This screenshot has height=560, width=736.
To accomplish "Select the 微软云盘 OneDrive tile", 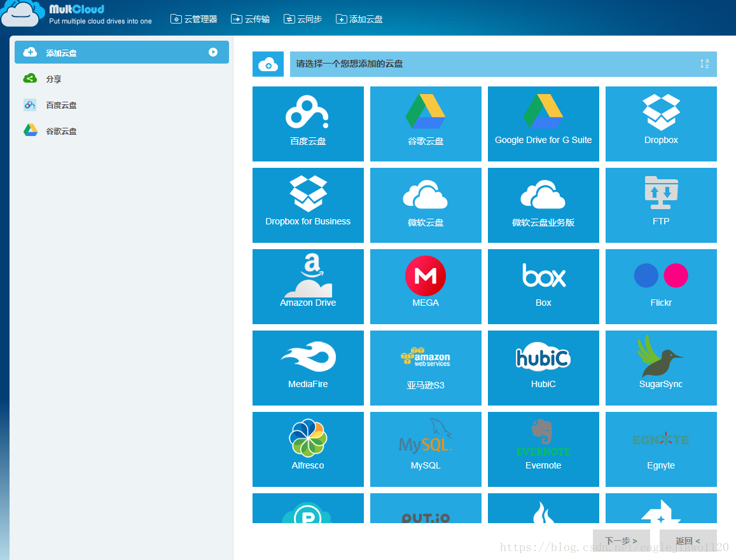I will [426, 205].
